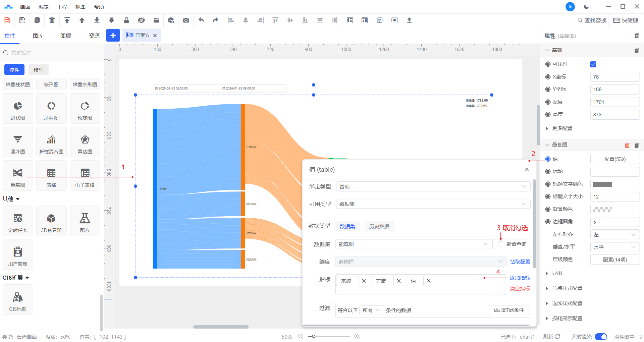Expand the 节点样式配置 section
The width and height of the screenshot is (644, 342).
(x=567, y=288)
